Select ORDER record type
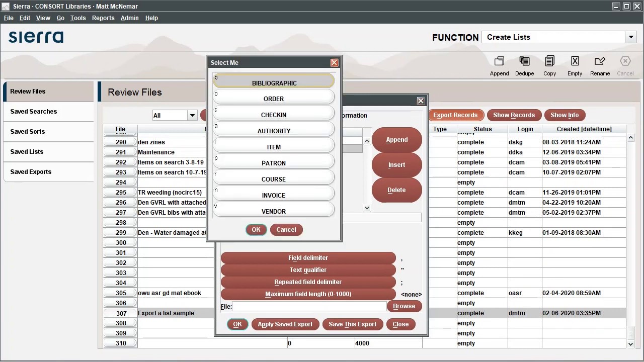This screenshot has width=644, height=362. (274, 97)
